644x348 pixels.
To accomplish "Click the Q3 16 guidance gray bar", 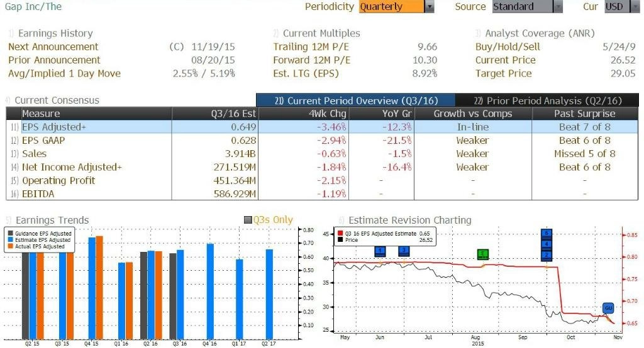I will [x=173, y=296].
